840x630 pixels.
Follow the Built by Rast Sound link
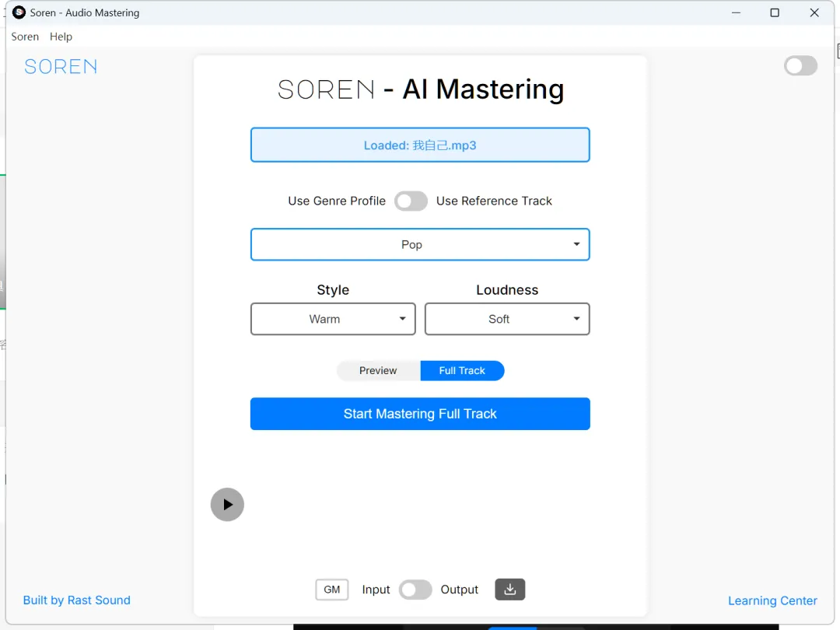coord(76,600)
